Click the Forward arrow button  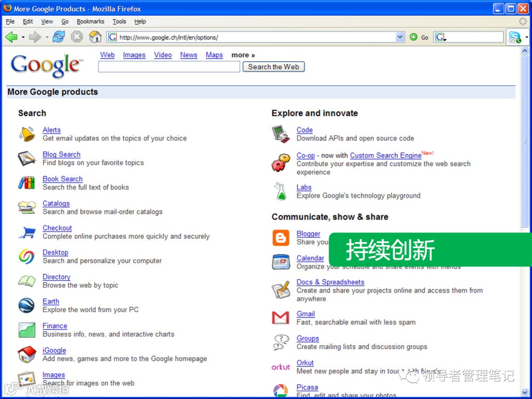click(35, 37)
